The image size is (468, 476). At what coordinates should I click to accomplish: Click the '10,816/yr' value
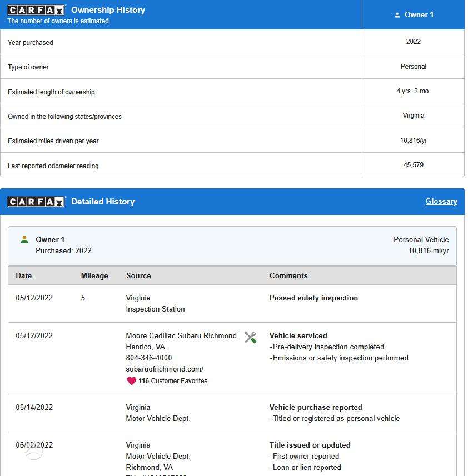pos(414,141)
